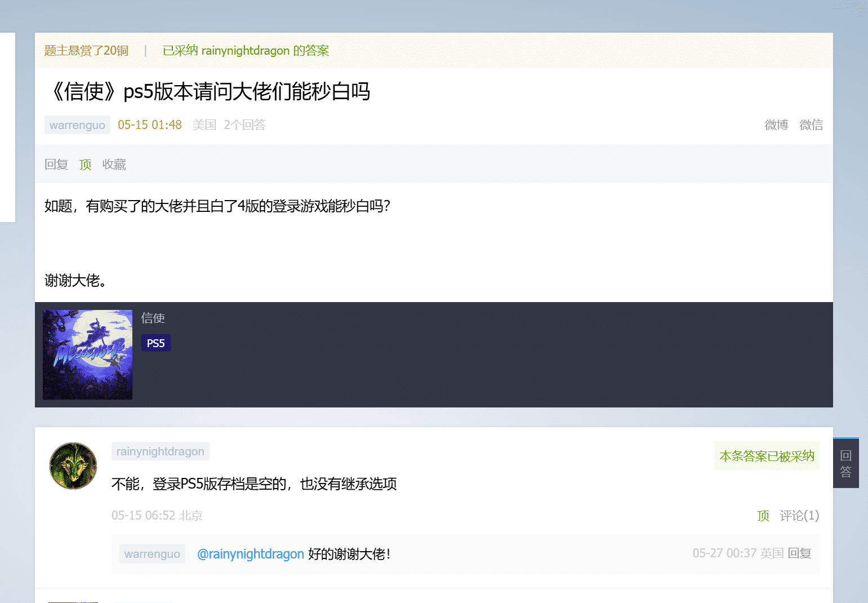Viewport: 868px width, 603px height.
Task: Click rainynightdragon's dragon avatar
Action: click(x=73, y=465)
